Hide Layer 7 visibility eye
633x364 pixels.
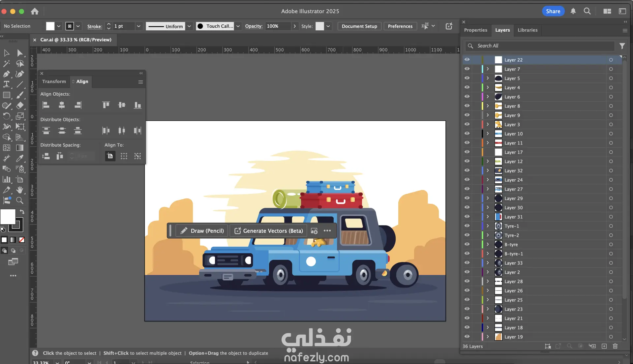(467, 69)
